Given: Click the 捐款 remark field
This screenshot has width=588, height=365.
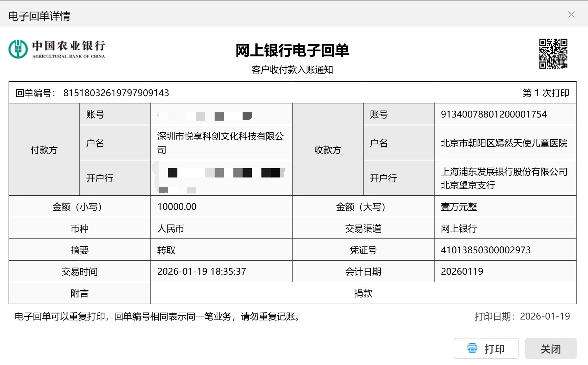Looking at the screenshot, I should pos(363,293).
